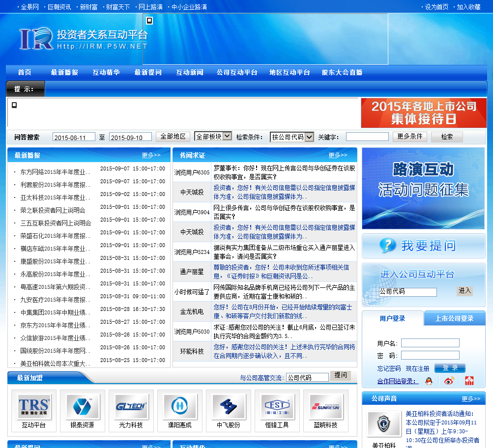Click 公司代码 field in company platform box
Image resolution: width=493 pixels, height=448 pixels.
point(408,292)
